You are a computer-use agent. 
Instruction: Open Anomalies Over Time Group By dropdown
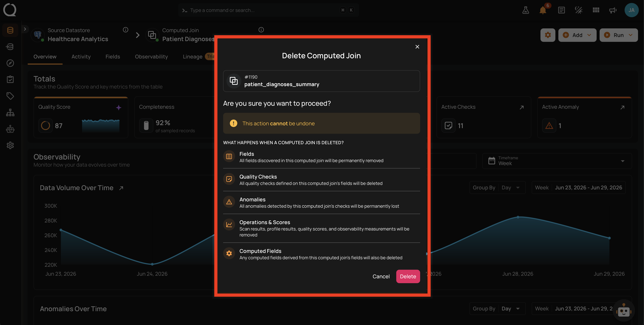coord(497,309)
